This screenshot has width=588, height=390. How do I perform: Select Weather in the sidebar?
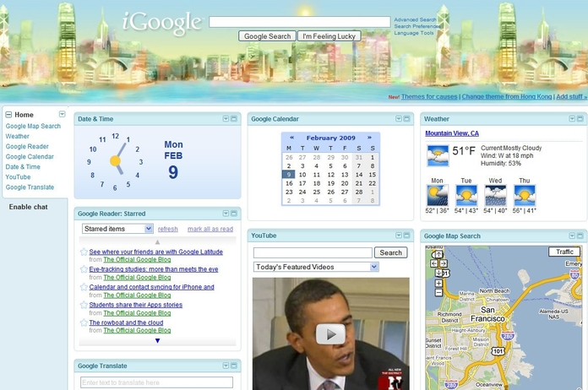pos(17,137)
